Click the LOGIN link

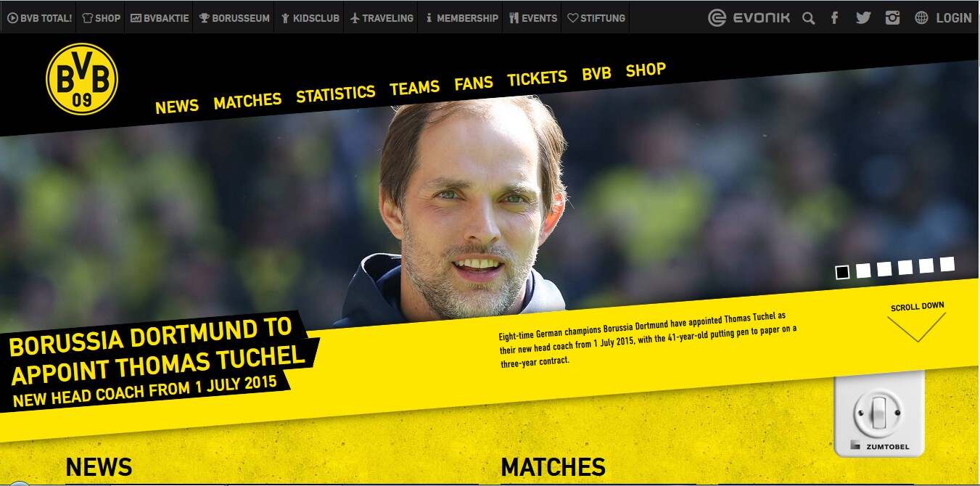point(953,18)
